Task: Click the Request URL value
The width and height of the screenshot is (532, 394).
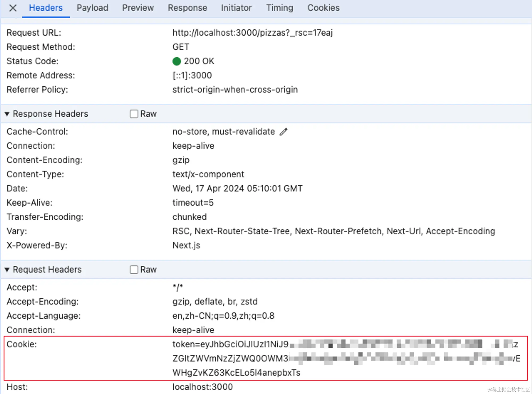Action: pos(252,33)
